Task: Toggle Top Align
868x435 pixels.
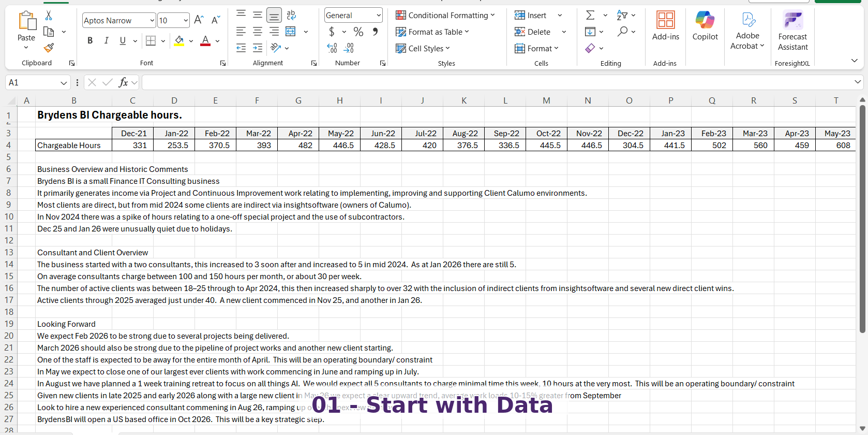Action: [x=241, y=15]
